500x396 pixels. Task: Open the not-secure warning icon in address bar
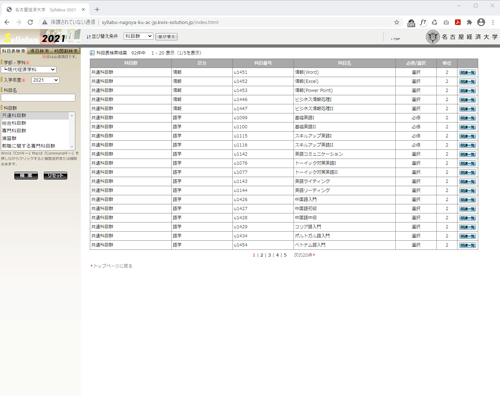pos(44,22)
